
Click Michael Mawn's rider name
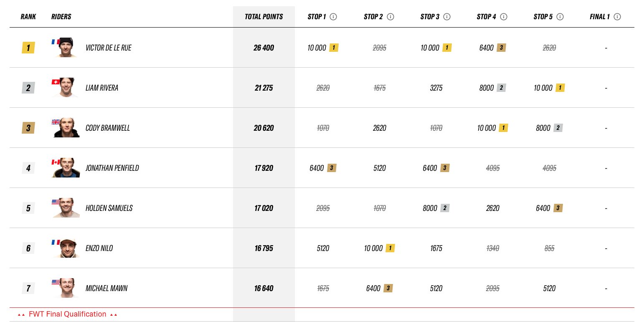click(106, 289)
